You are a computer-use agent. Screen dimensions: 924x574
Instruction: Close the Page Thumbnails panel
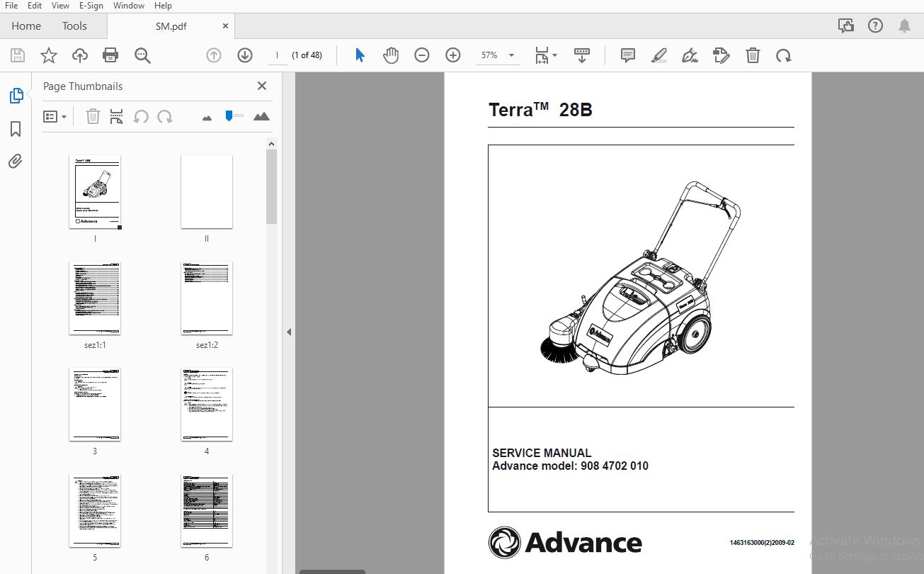point(262,86)
